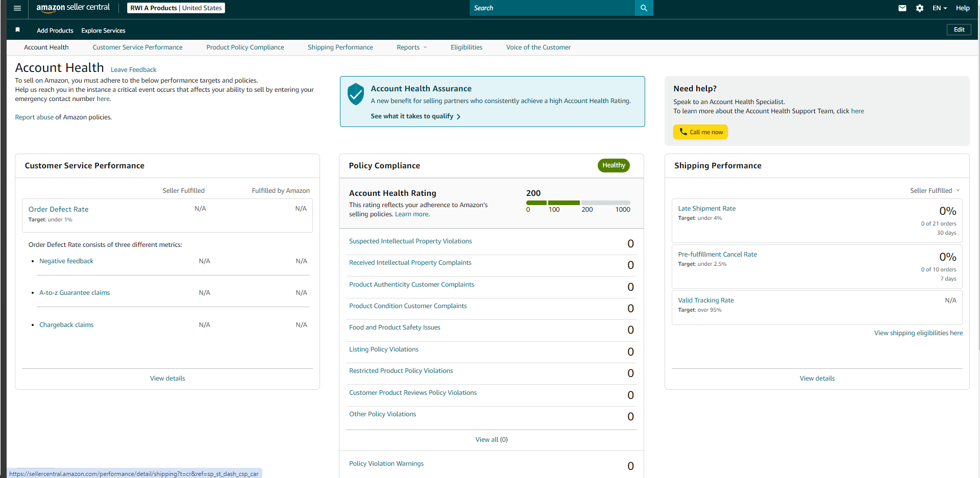Open Food and Product Safety Issues
This screenshot has height=478, width=980.
click(x=395, y=328)
